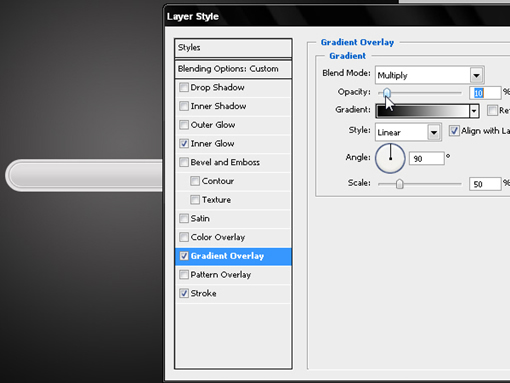Open Blending Options: Custom section
The image size is (510, 383).
coord(233,69)
